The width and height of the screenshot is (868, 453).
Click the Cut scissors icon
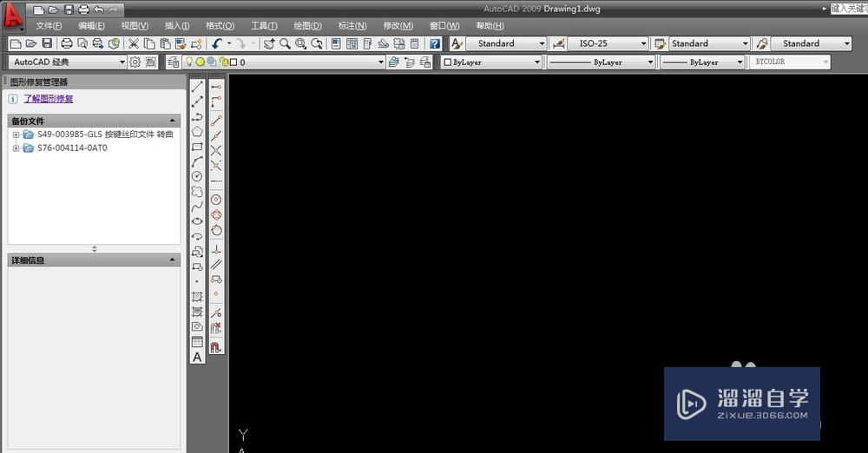134,43
